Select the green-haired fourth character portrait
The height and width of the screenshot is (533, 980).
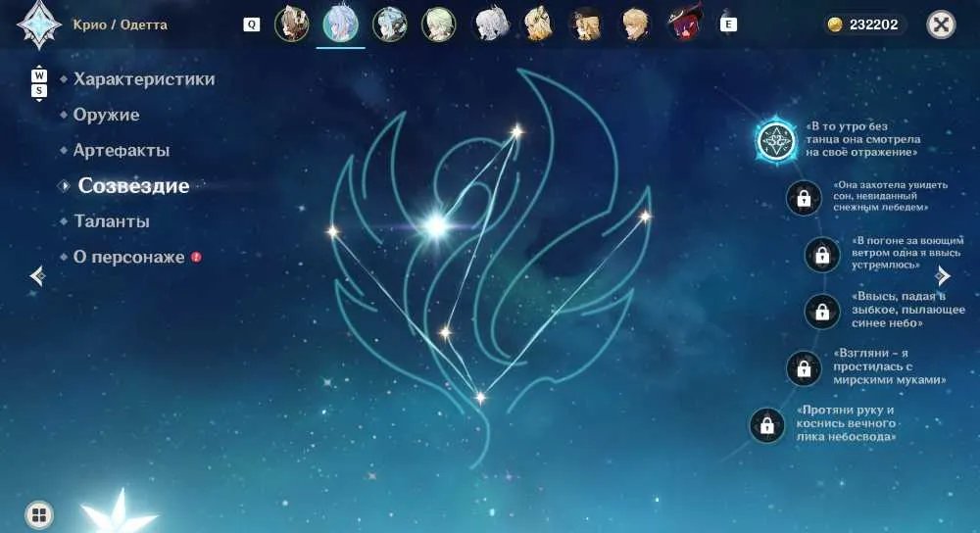[438, 24]
